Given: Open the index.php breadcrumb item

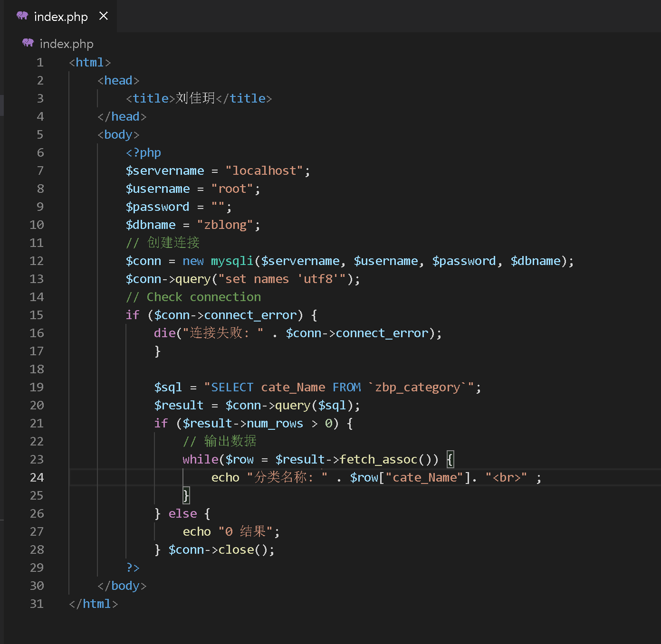Looking at the screenshot, I should pyautogui.click(x=67, y=44).
